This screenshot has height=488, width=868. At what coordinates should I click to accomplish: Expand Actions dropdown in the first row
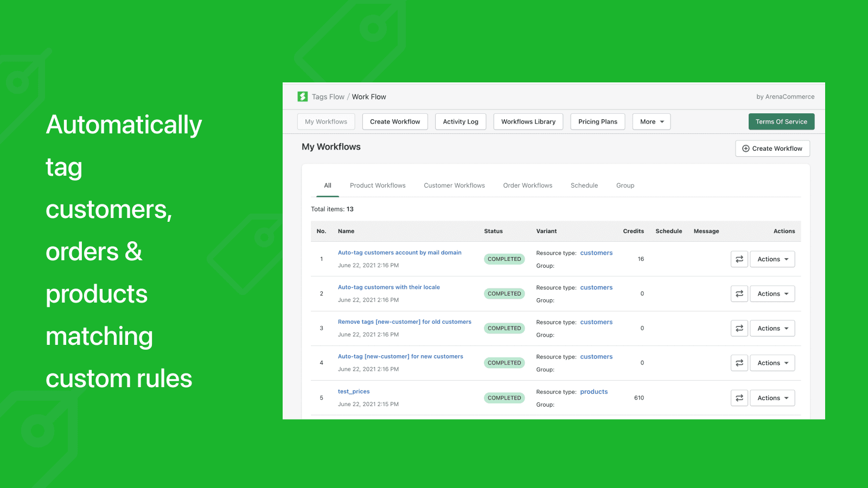point(772,259)
